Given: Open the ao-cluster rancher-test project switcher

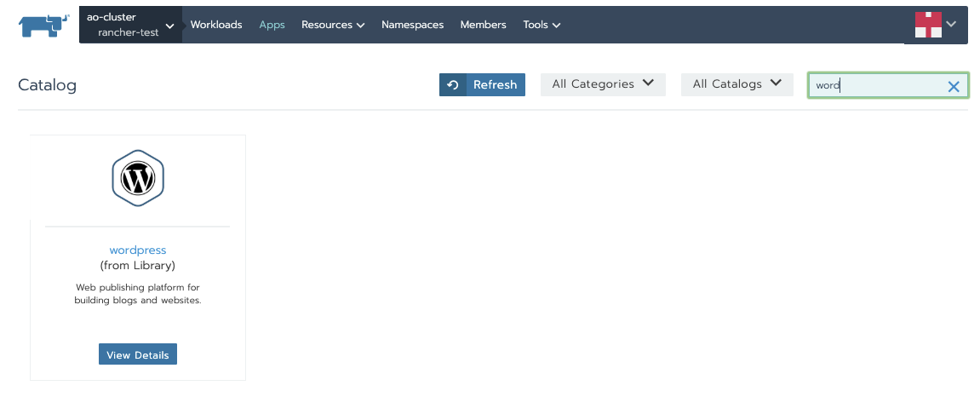Looking at the screenshot, I should point(130,25).
